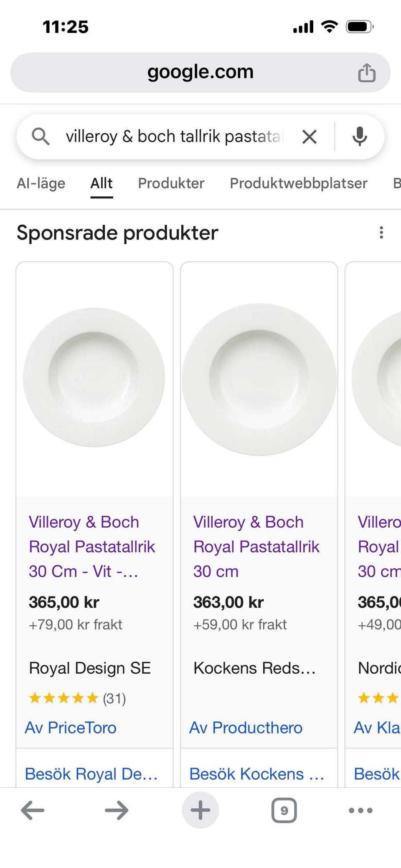This screenshot has width=401, height=868.
Task: Tap the magnifying glass search icon
Action: click(x=41, y=137)
